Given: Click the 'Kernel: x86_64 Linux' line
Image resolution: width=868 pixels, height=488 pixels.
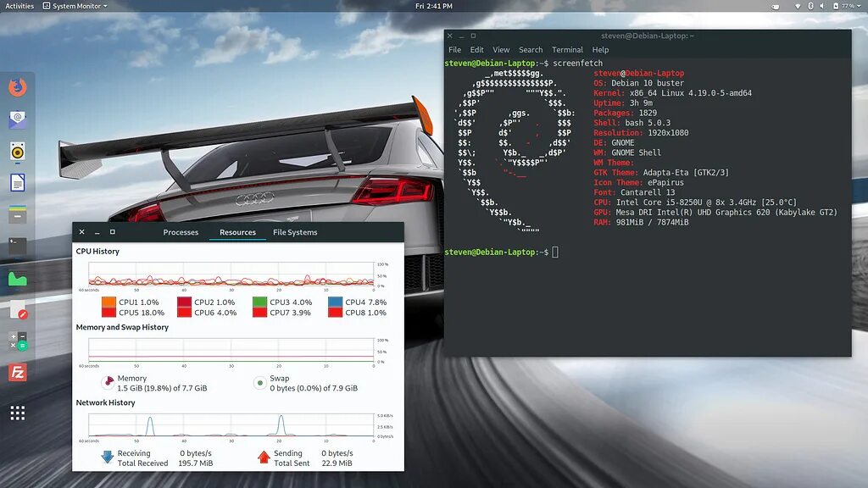Looking at the screenshot, I should (672, 93).
